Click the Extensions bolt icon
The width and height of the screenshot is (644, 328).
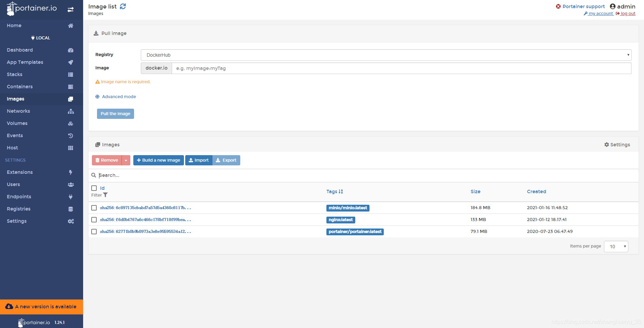[x=71, y=172]
